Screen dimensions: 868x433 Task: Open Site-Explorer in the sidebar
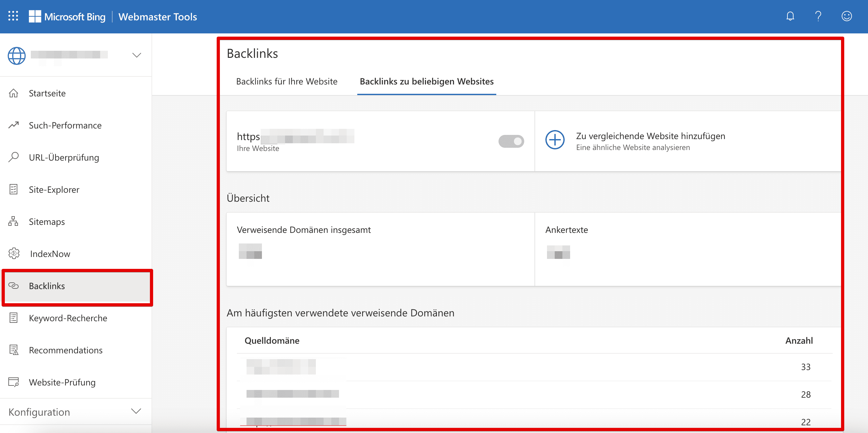tap(76, 189)
